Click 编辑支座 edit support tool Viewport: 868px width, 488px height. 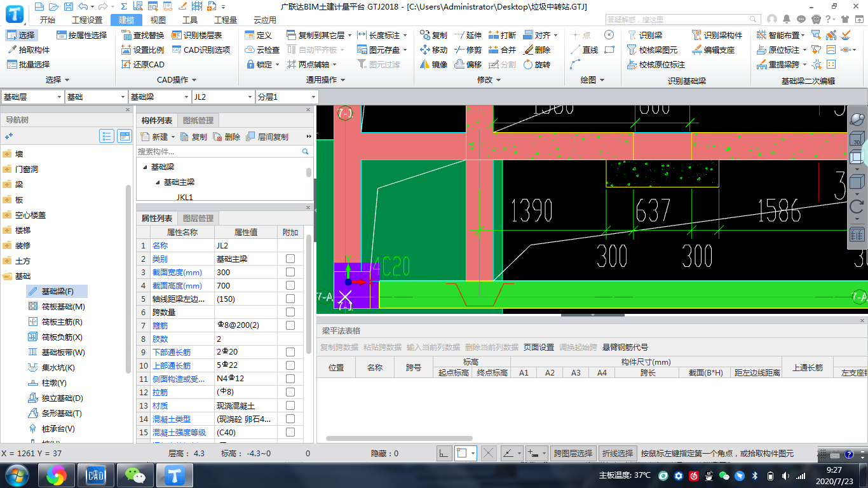pos(713,50)
